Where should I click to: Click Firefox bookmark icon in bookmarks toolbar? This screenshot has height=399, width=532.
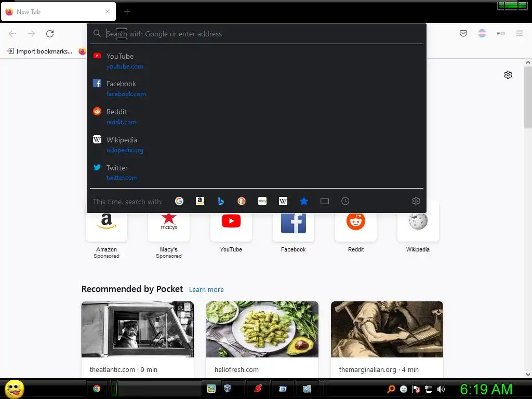click(x=82, y=51)
